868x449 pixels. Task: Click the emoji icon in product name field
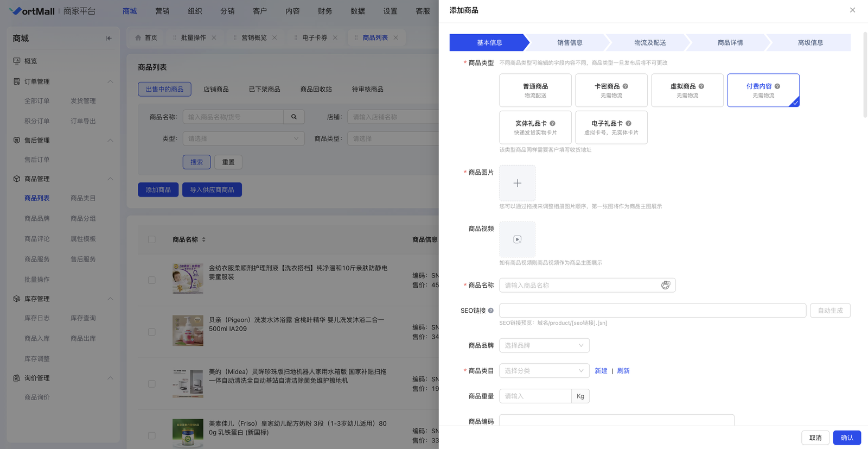665,285
